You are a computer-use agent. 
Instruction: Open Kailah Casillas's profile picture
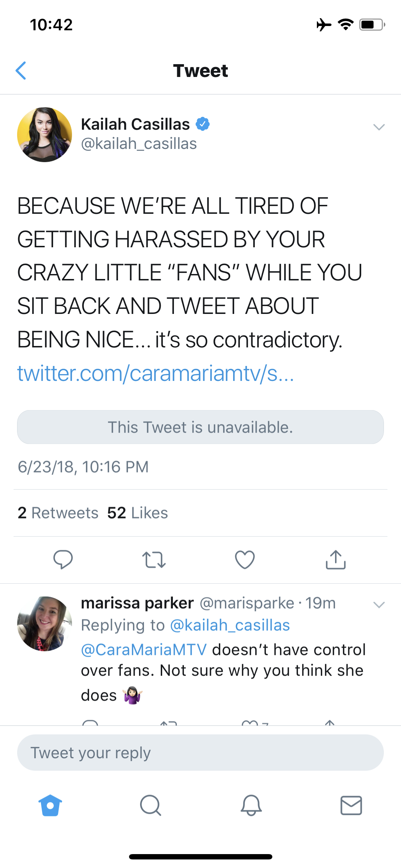(x=45, y=135)
